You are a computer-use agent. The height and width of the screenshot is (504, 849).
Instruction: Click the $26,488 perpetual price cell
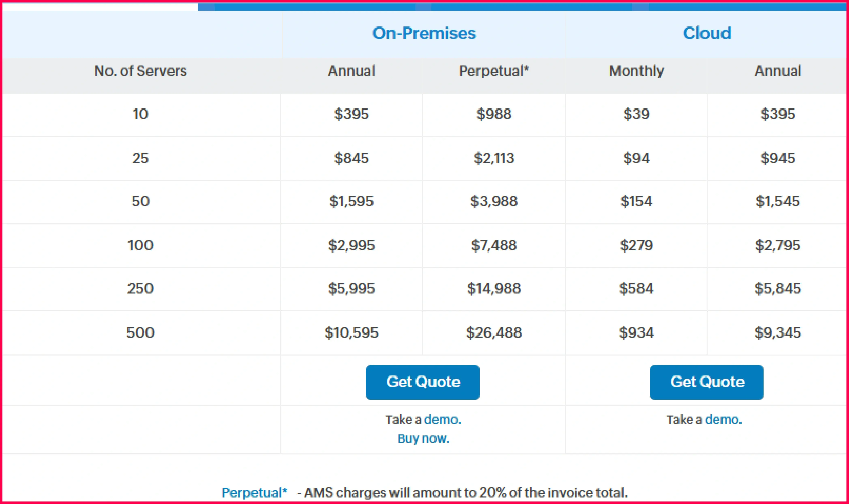click(494, 332)
